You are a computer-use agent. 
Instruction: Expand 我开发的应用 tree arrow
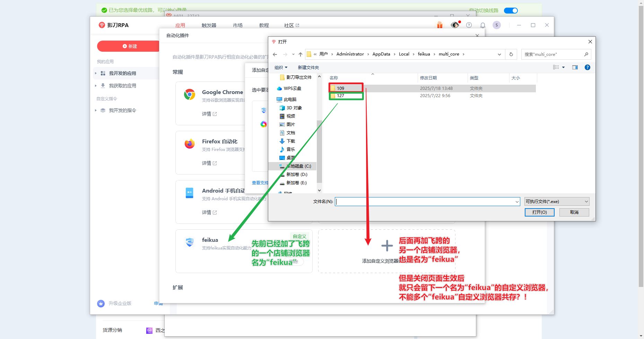point(96,73)
